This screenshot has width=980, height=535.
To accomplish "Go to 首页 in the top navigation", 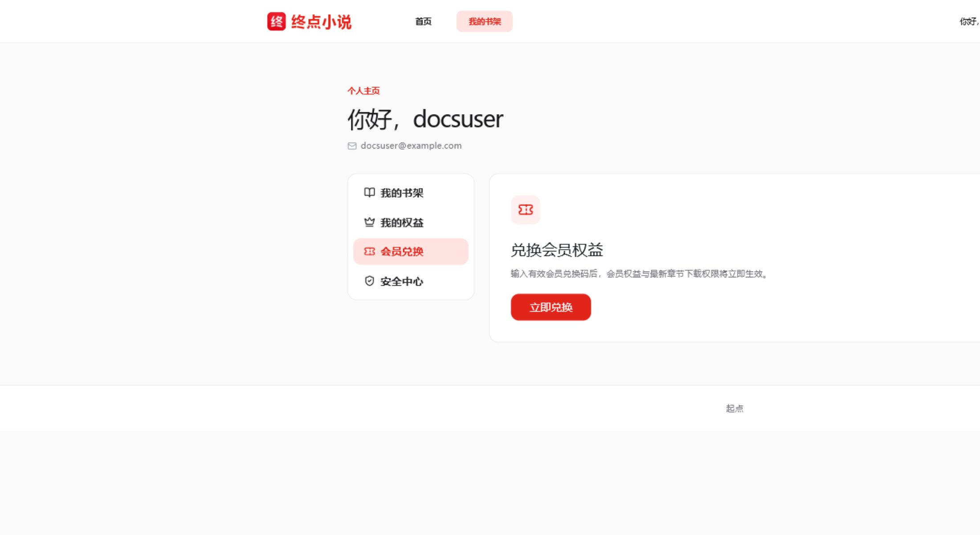I will pyautogui.click(x=423, y=21).
